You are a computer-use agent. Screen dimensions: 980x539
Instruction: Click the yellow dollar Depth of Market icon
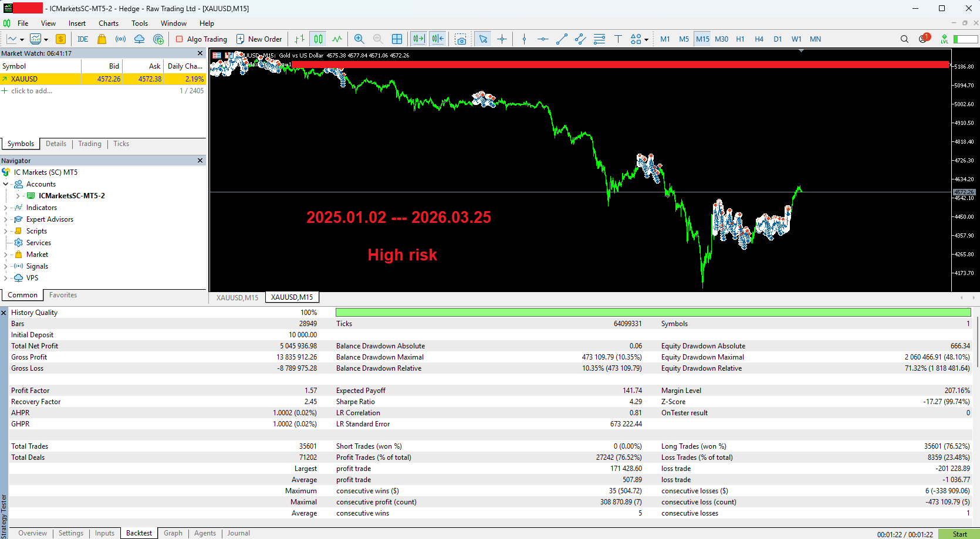click(x=60, y=39)
